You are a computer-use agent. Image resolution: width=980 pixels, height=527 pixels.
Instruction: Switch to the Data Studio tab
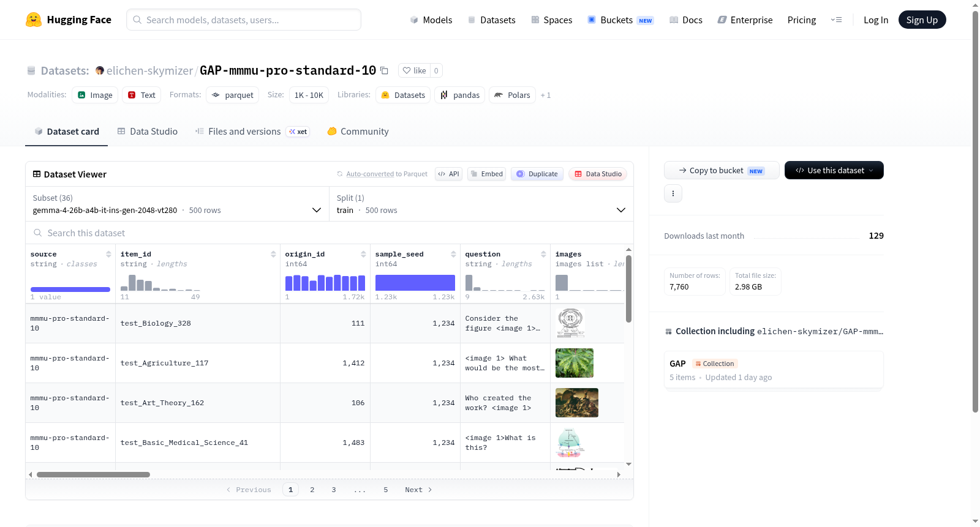click(148, 132)
